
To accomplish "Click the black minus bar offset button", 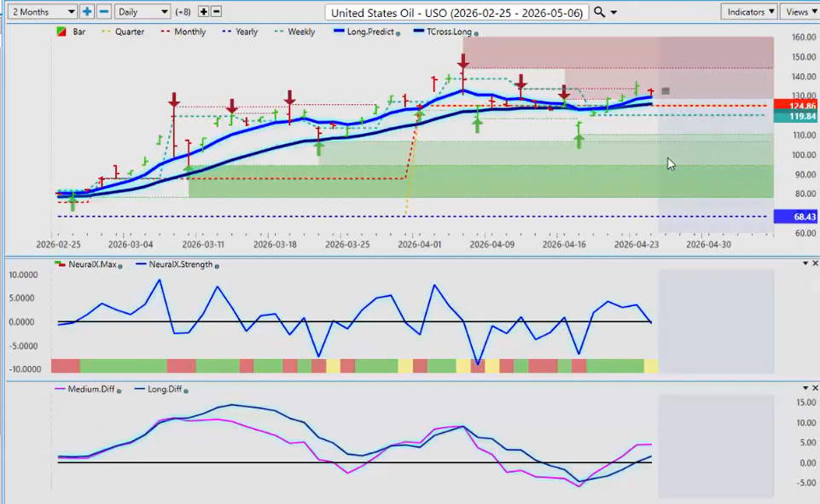I will tap(216, 12).
